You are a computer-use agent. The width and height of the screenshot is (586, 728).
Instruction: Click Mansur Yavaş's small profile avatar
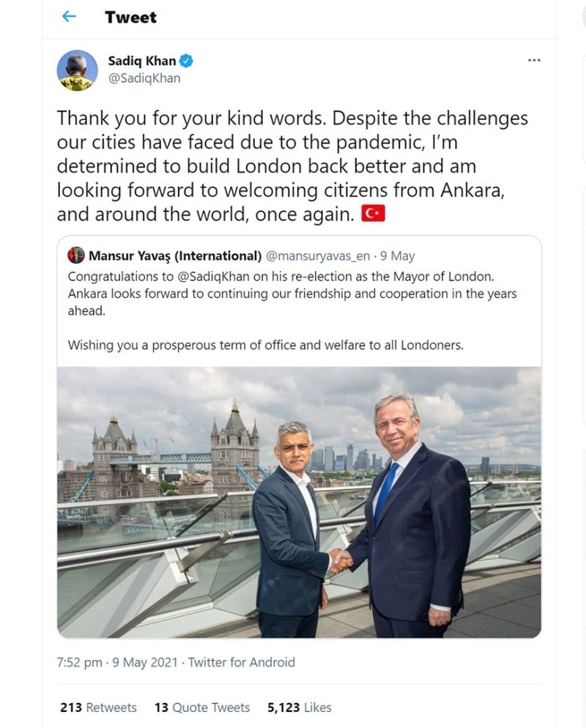75,255
